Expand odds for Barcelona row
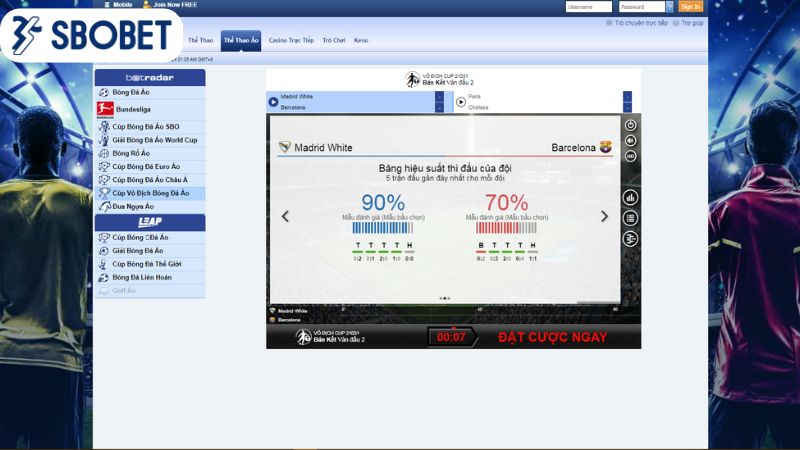 (439, 108)
